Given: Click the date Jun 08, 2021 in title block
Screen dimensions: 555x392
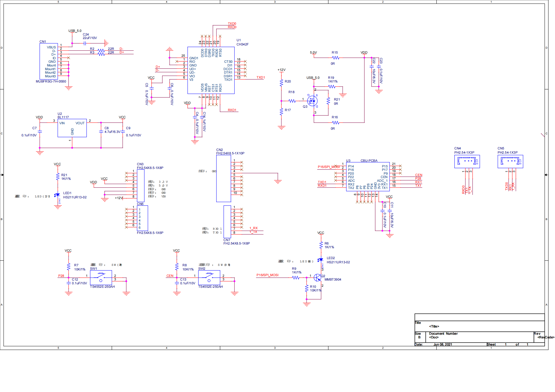Looking at the screenshot, I should [x=443, y=345].
